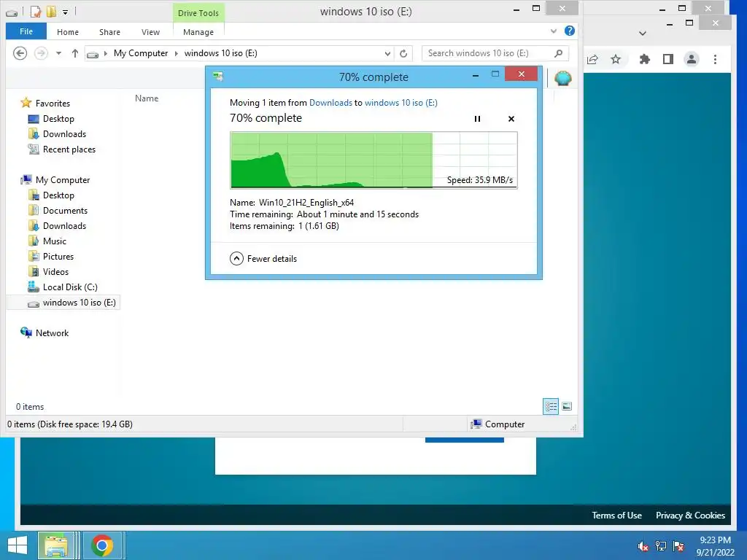Open the Downloads source link
Screen dimensions: 747x560
(330, 102)
